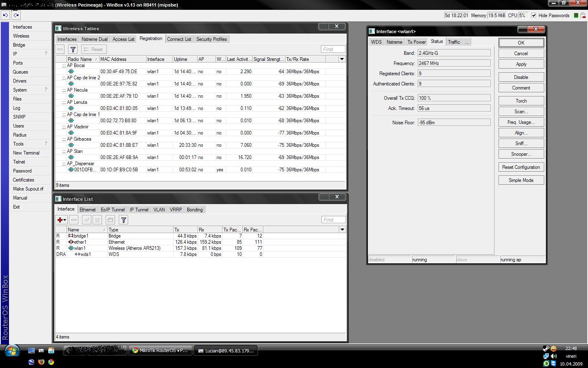Click the Torch button
588x368 pixels.
[521, 101]
